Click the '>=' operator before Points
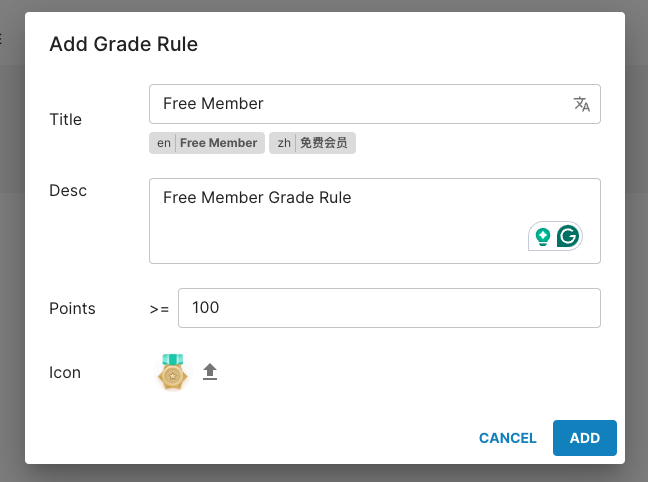The width and height of the screenshot is (648, 482). [159, 309]
